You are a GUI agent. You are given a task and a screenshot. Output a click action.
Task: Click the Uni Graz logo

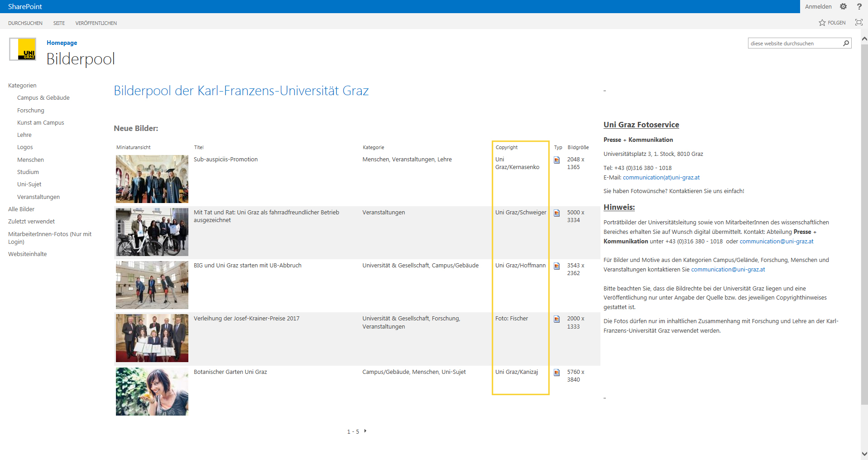[23, 49]
